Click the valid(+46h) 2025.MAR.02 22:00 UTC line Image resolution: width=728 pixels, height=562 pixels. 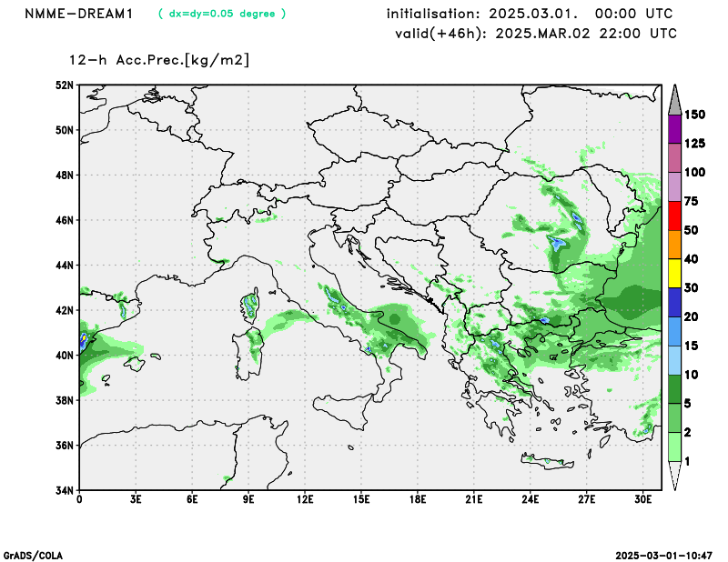click(x=536, y=34)
